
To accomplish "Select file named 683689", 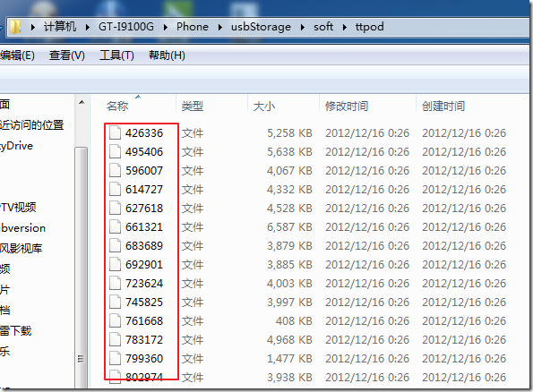I will pos(144,245).
